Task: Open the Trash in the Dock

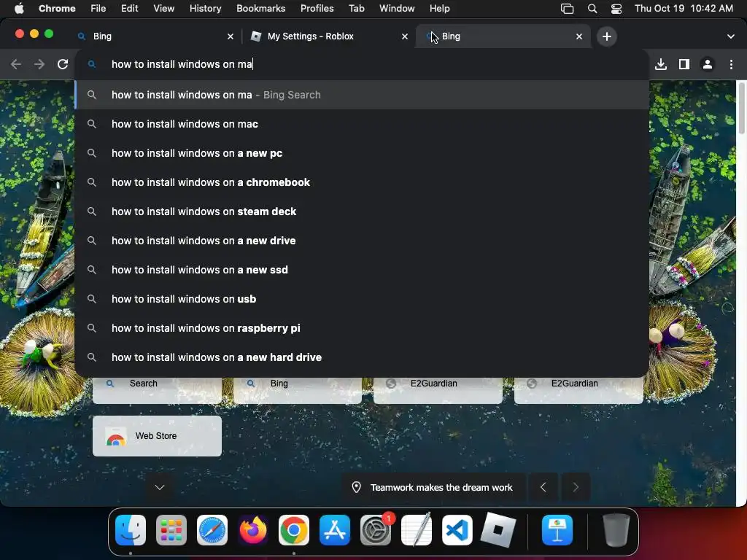Action: tap(616, 530)
